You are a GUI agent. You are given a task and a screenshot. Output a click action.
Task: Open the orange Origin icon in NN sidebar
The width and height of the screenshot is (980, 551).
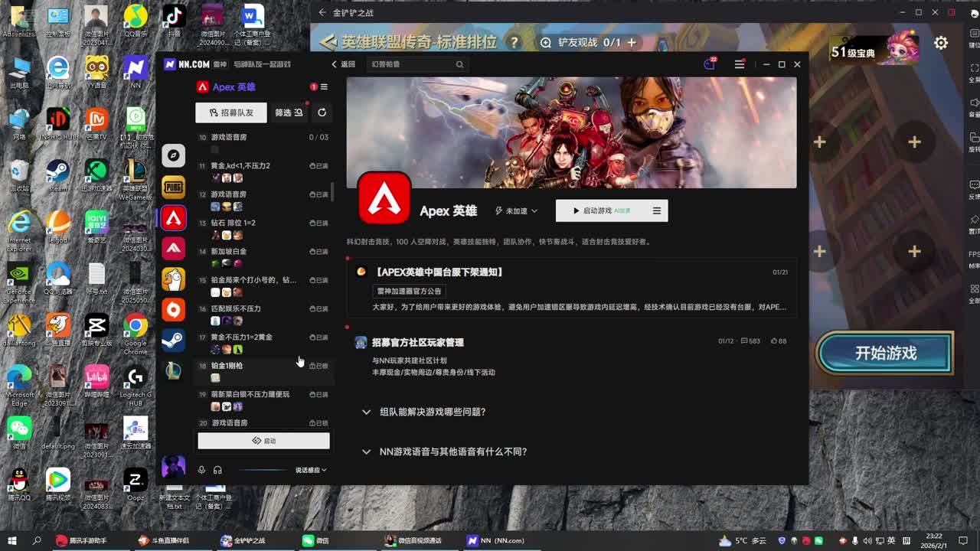pos(174,310)
